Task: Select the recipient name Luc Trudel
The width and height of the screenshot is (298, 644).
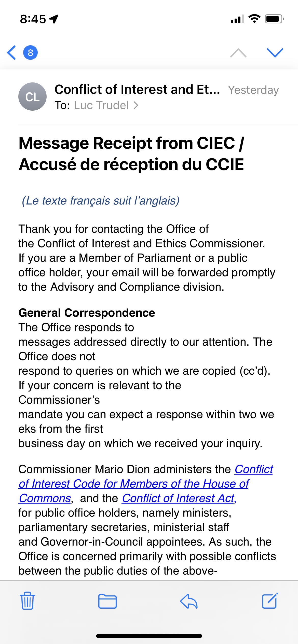Action: coord(101,105)
